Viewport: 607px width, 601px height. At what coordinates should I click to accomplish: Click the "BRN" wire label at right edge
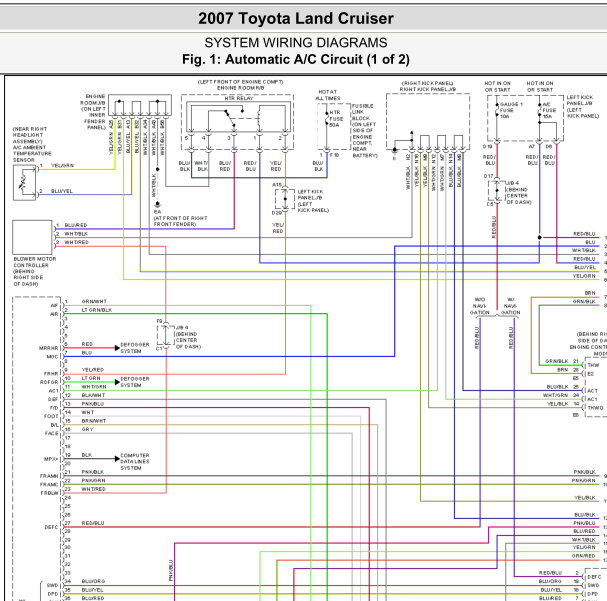590,293
